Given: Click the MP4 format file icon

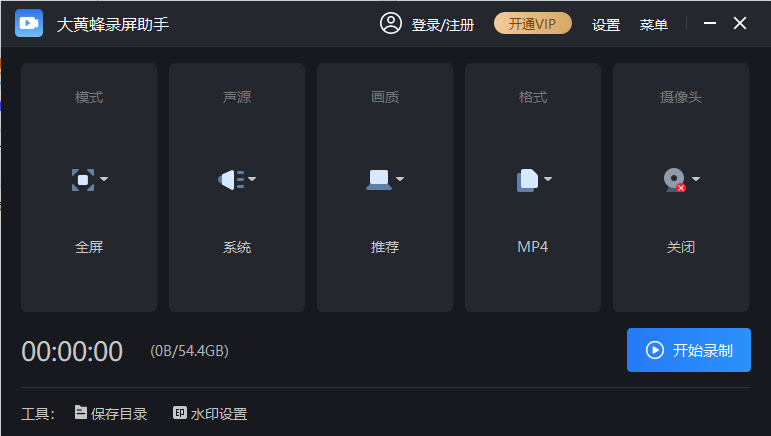Looking at the screenshot, I should (x=527, y=180).
